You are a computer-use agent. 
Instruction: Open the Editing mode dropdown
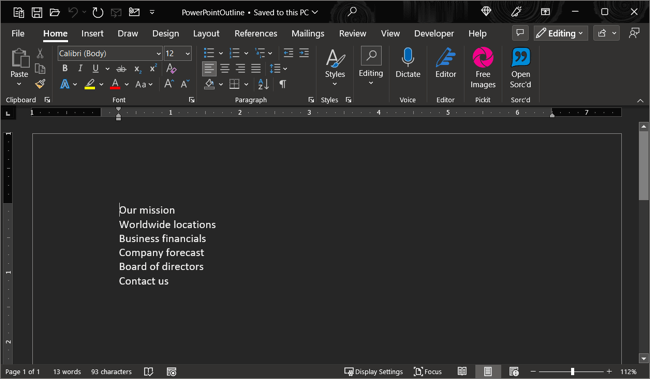(560, 33)
